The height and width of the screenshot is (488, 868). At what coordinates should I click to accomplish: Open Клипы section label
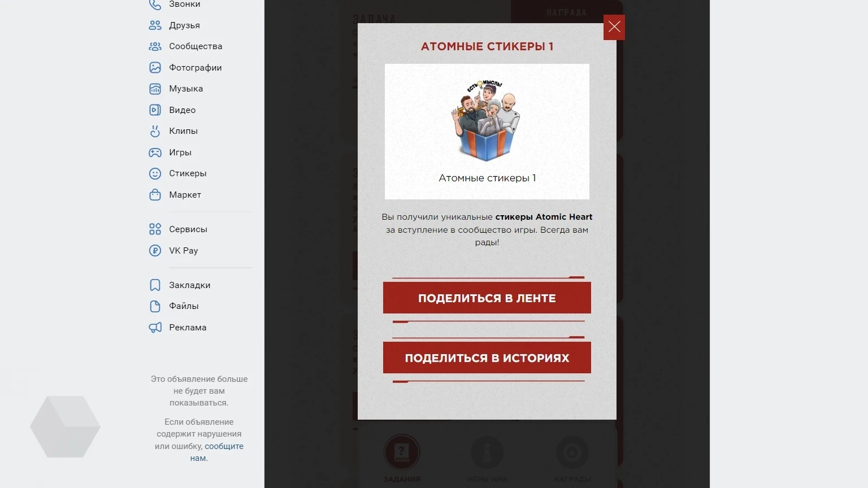pos(183,131)
